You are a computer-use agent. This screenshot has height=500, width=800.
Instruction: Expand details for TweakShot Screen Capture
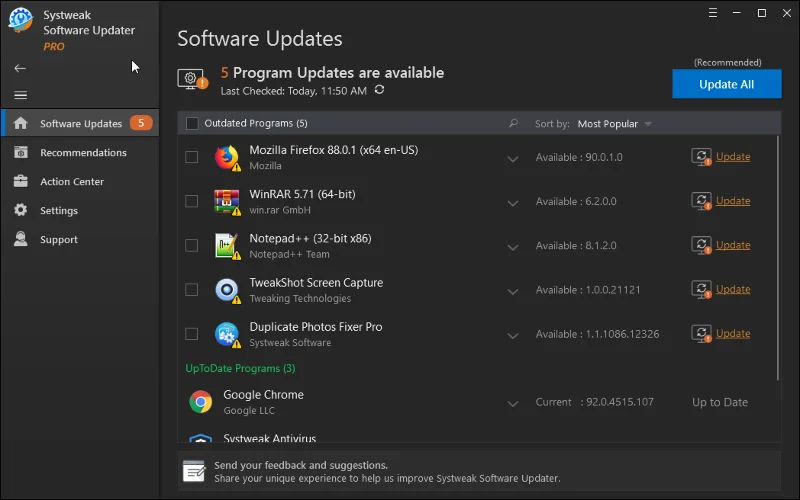pyautogui.click(x=513, y=292)
